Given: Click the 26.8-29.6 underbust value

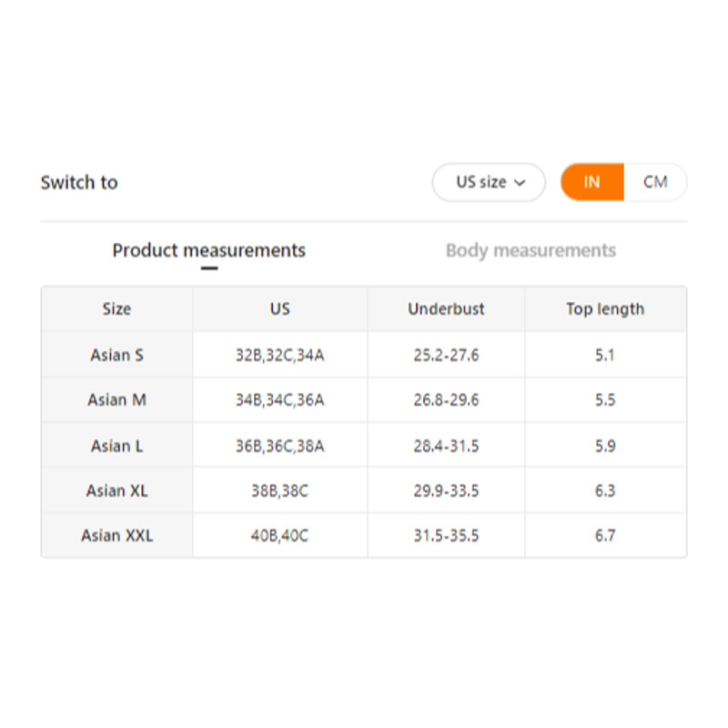Looking at the screenshot, I should tap(446, 400).
